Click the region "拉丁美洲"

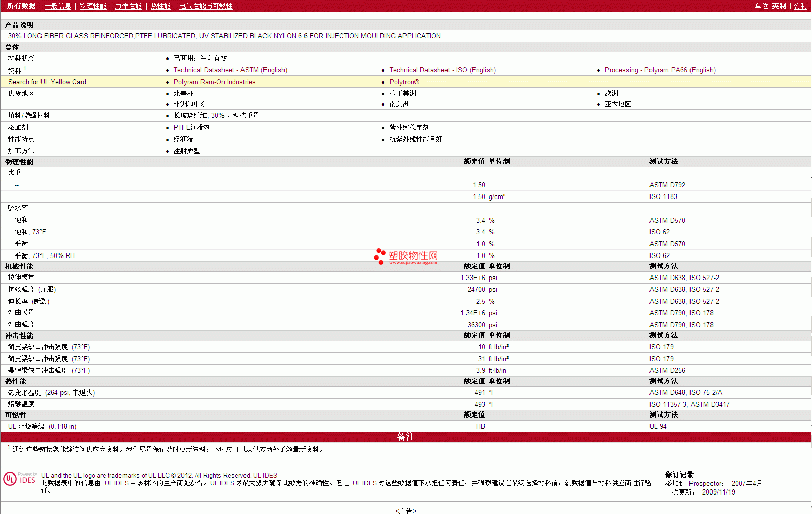coord(403,94)
